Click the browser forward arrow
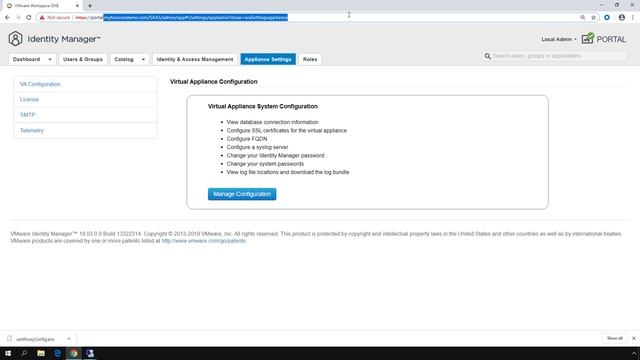640x360 pixels. pyautogui.click(x=18, y=18)
